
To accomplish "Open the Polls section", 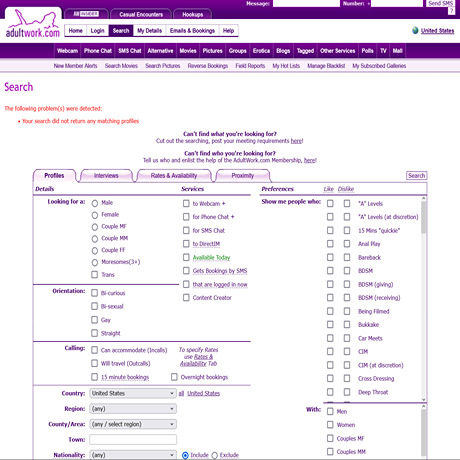I will click(x=367, y=51).
